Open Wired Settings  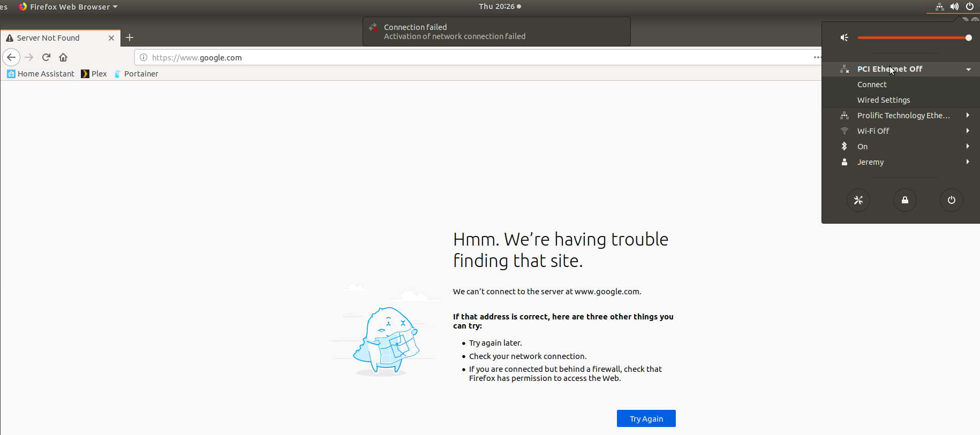pyautogui.click(x=884, y=100)
